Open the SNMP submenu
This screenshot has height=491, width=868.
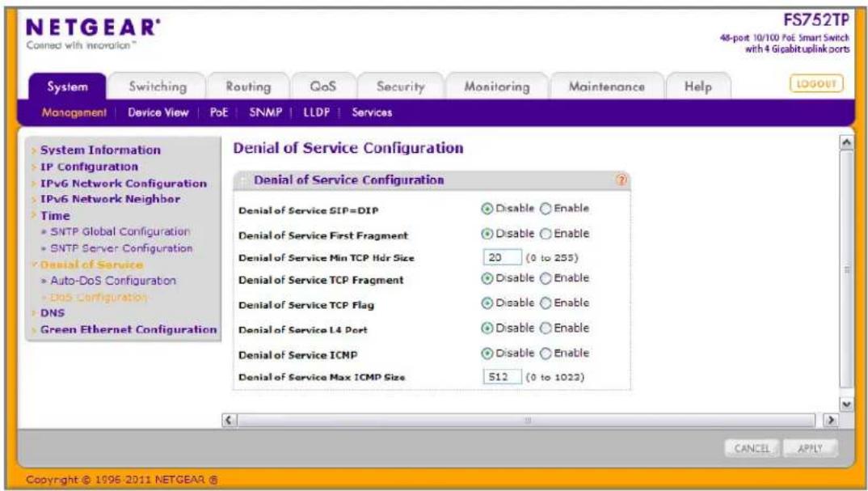(x=266, y=112)
